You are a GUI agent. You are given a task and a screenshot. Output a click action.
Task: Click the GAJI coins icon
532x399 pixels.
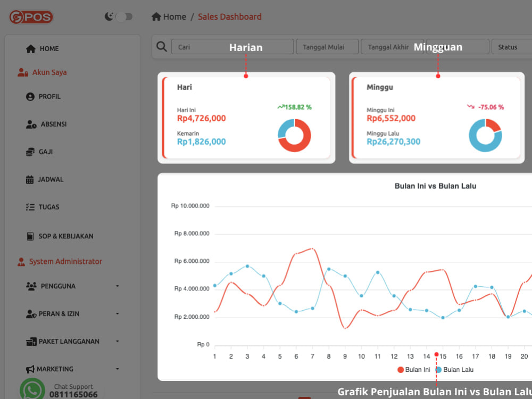30,152
